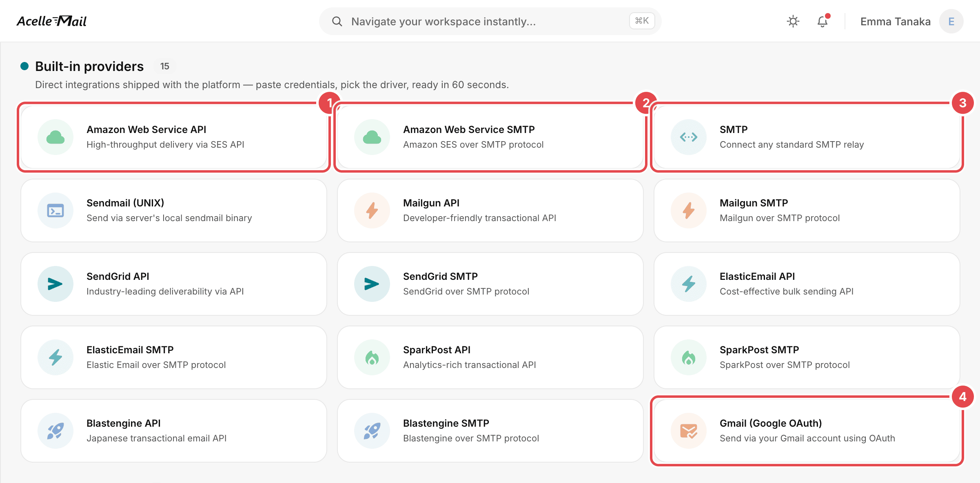Focus the workspace navigation search field
This screenshot has width=980, height=483.
coord(490,21)
